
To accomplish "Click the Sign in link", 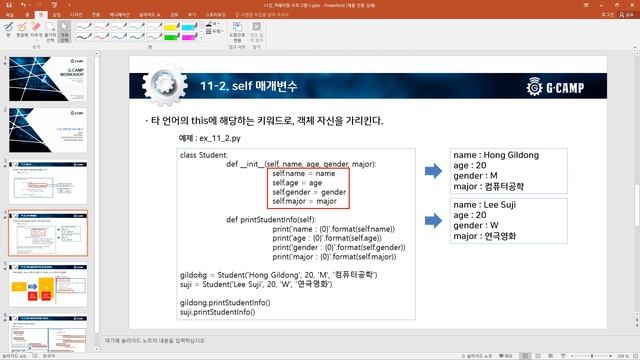I will 608,15.
